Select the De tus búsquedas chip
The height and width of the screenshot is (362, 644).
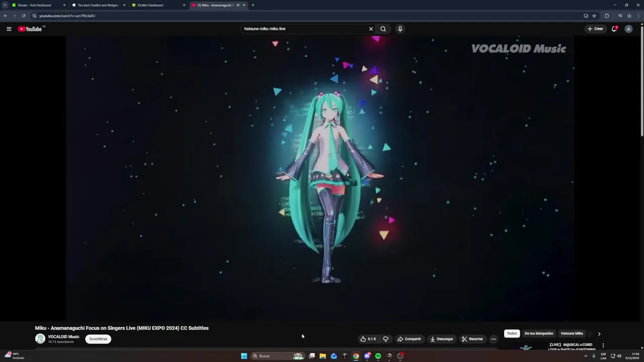tap(539, 333)
